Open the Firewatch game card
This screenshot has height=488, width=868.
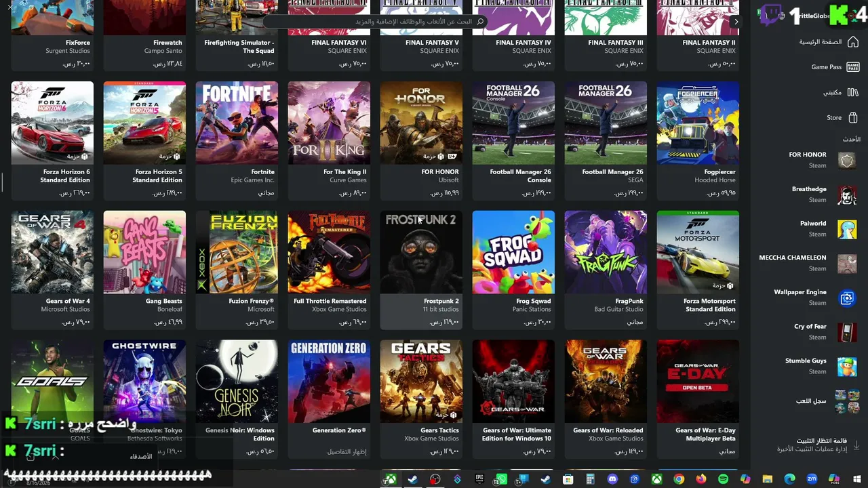144,34
